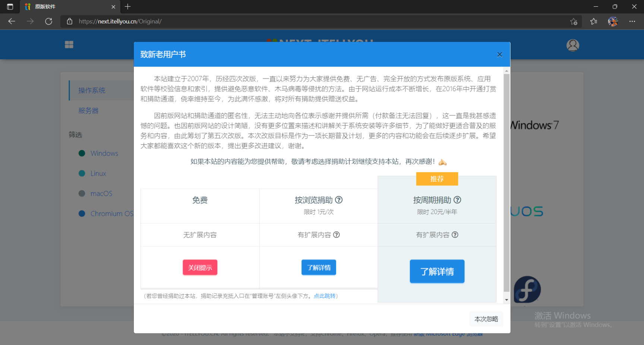
Task: Click the 本次忽略 button
Action: [486, 319]
